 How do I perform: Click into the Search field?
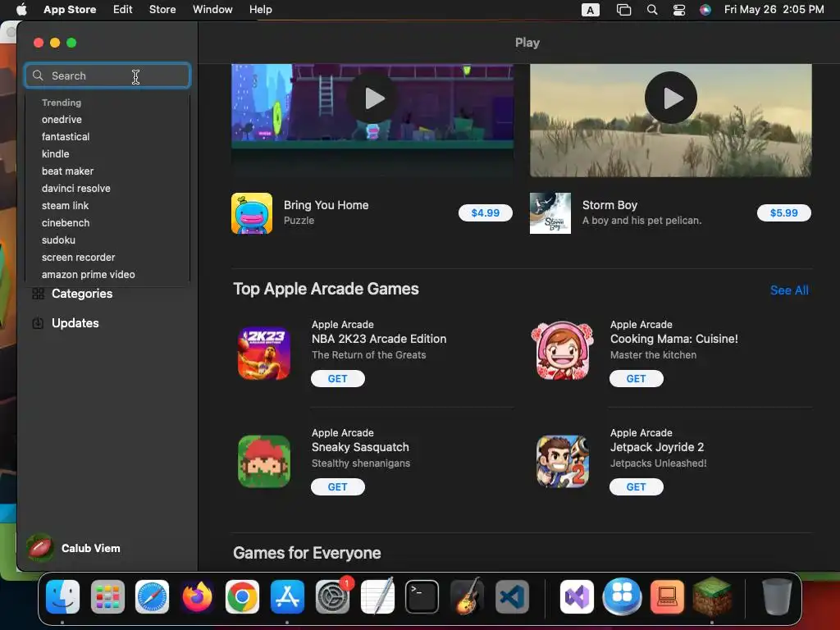point(107,75)
